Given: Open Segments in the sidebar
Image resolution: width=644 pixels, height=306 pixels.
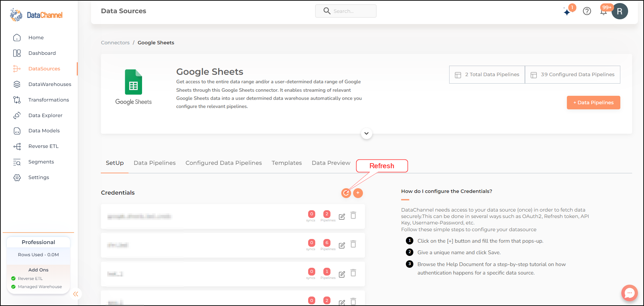Looking at the screenshot, I should [41, 162].
